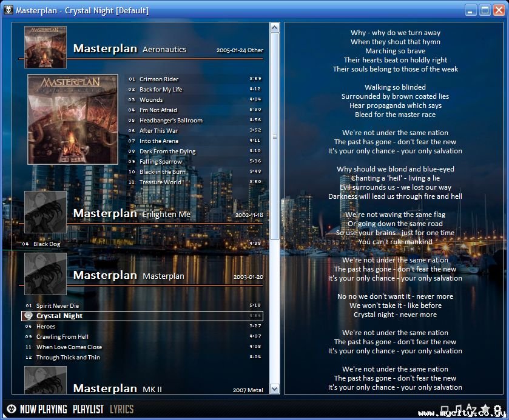Click lyric line 'Bleed for the master race'
Image resolution: width=509 pixels, height=420 pixels.
click(x=395, y=115)
